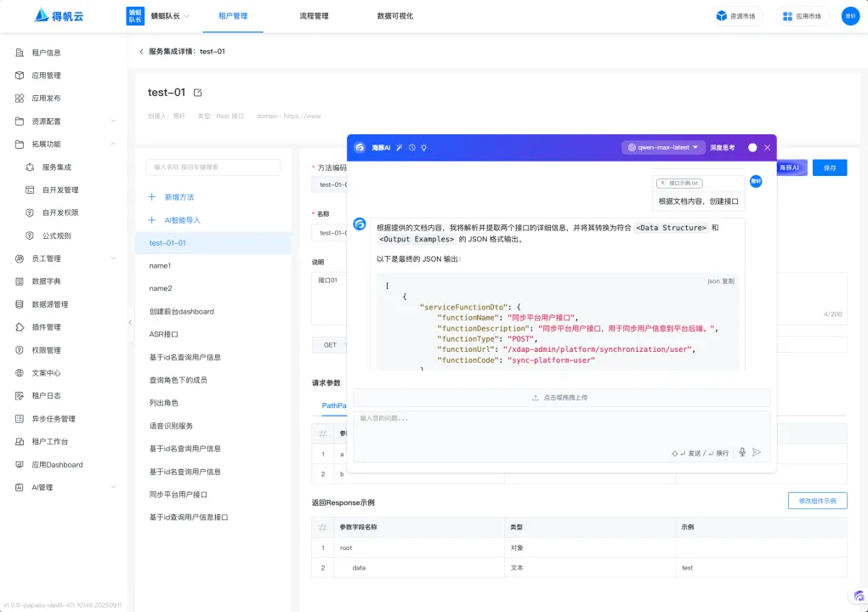Image resolution: width=868 pixels, height=612 pixels.
Task: Open the history clock icon in 海豚AI
Action: (x=411, y=148)
